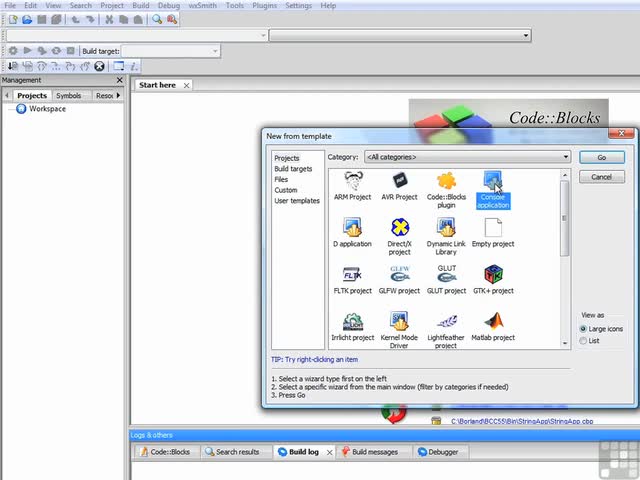Click the Save toolbar icon
The image size is (640, 480).
(x=42, y=19)
